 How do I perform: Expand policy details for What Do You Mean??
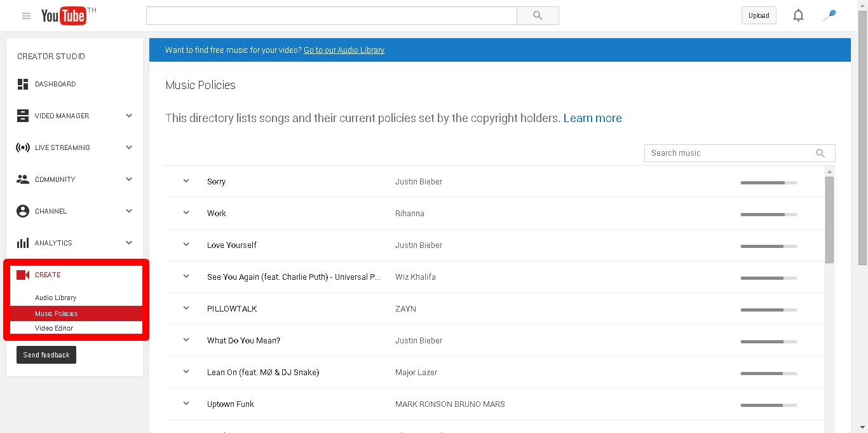186,340
